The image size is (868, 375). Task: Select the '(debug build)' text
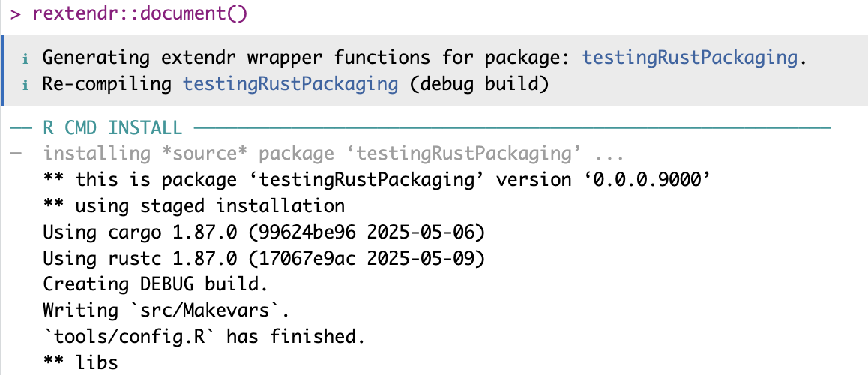480,83
